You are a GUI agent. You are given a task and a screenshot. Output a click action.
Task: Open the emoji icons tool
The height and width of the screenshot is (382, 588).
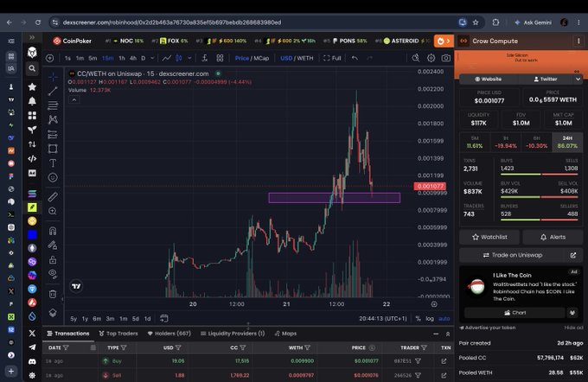[x=53, y=177]
